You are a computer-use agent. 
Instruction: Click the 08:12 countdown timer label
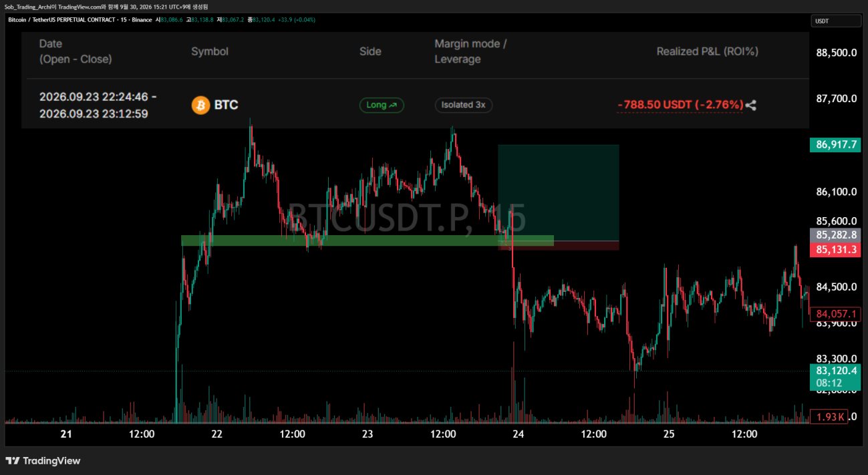pos(829,383)
